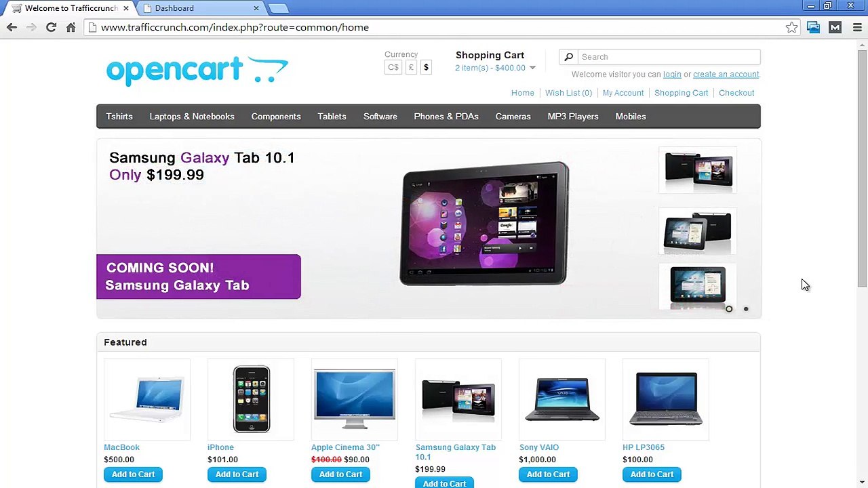Switch to the Dashboard browser tab
Screen dimensions: 868x488
click(201, 8)
